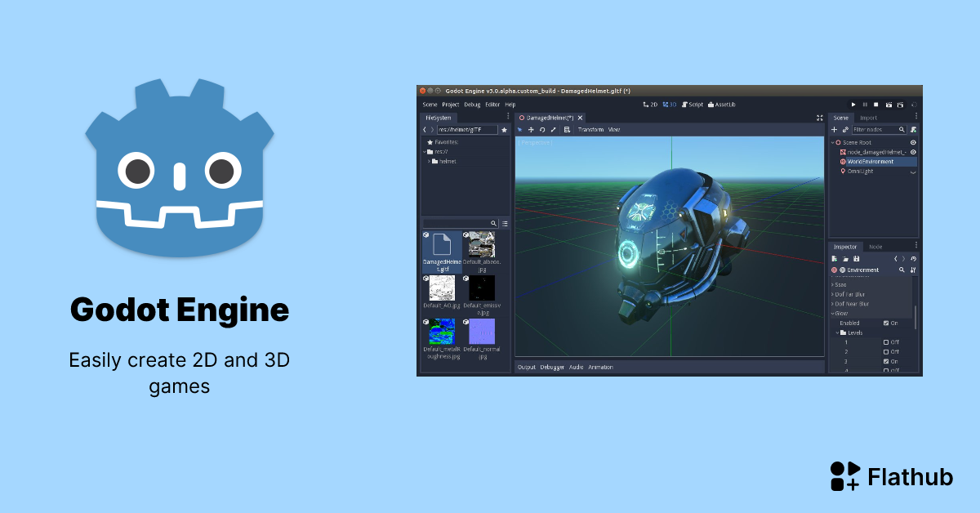Disable the Glow Enabled checkbox
980x513 pixels.
(x=887, y=323)
